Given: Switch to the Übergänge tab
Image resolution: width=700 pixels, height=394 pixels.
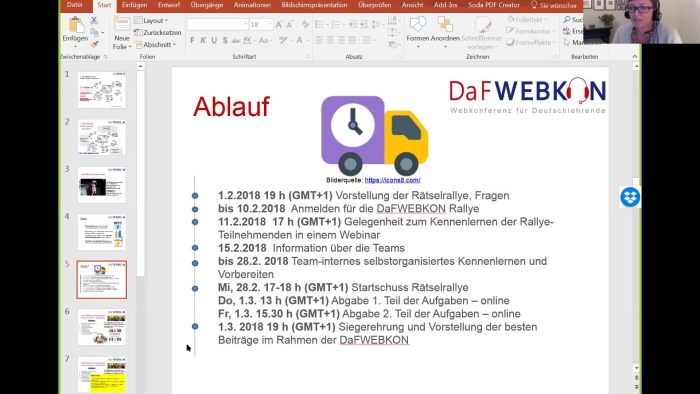Looking at the screenshot, I should 207,5.
